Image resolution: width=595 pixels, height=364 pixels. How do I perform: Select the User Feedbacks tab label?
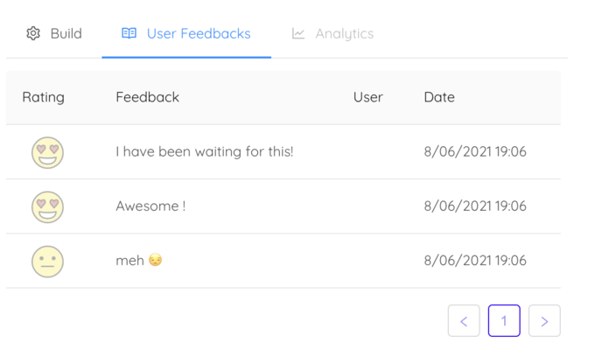point(199,34)
